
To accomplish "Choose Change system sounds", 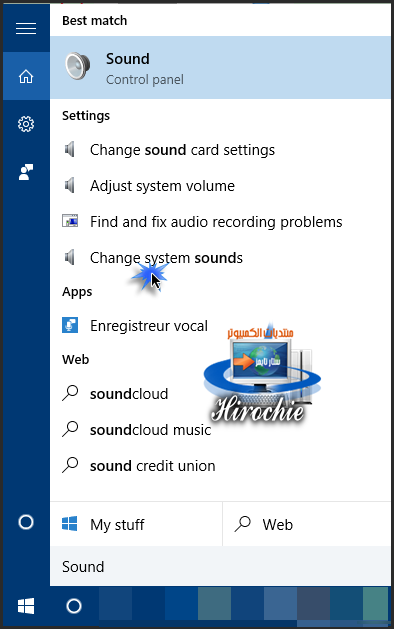I will 166,258.
